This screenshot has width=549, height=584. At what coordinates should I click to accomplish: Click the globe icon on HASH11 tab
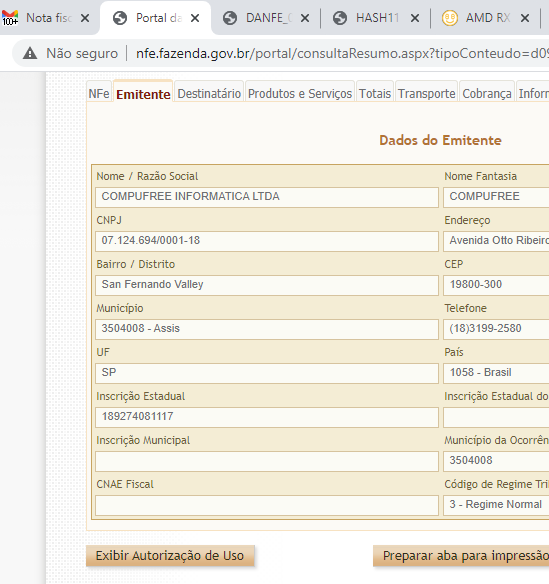coord(340,18)
